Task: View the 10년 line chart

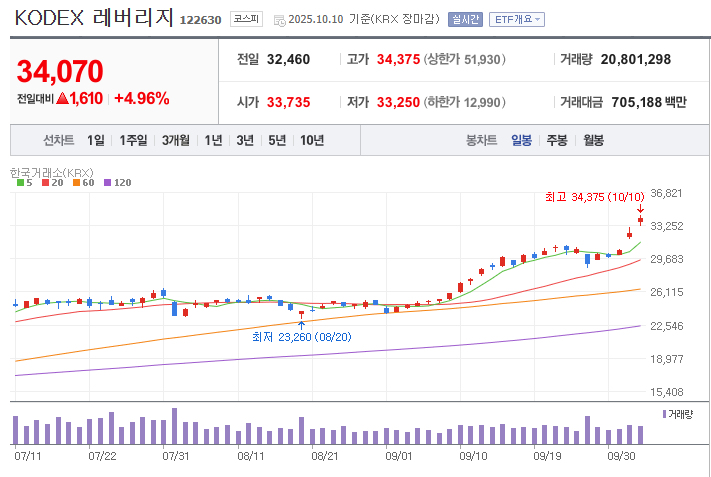Action: (x=312, y=140)
